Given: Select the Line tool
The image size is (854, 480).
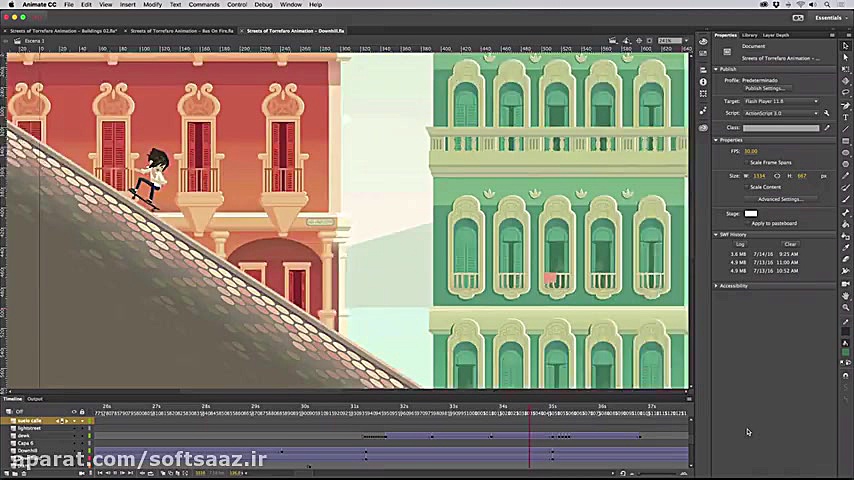Looking at the screenshot, I should tap(845, 129).
